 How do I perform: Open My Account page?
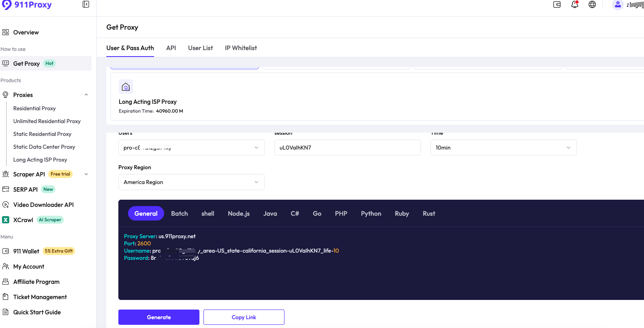point(28,266)
